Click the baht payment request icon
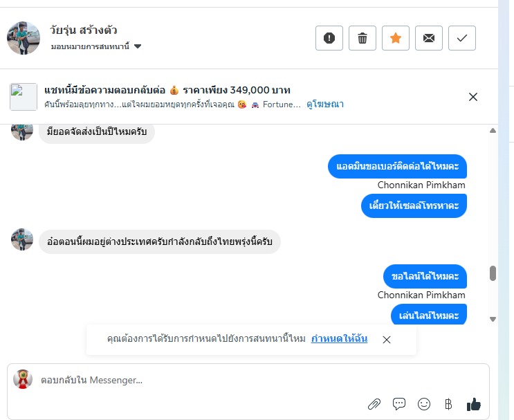The image size is (514, 420). (x=448, y=404)
